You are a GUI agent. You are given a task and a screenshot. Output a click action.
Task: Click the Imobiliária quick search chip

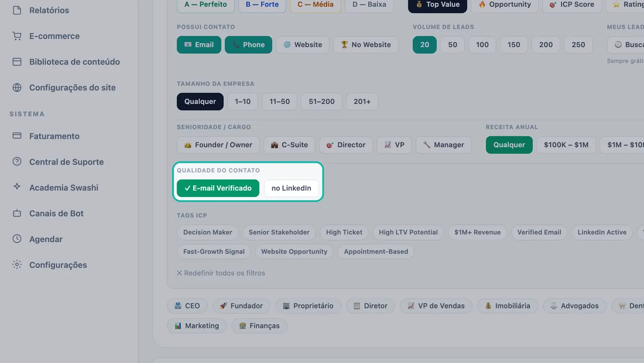pyautogui.click(x=507, y=306)
